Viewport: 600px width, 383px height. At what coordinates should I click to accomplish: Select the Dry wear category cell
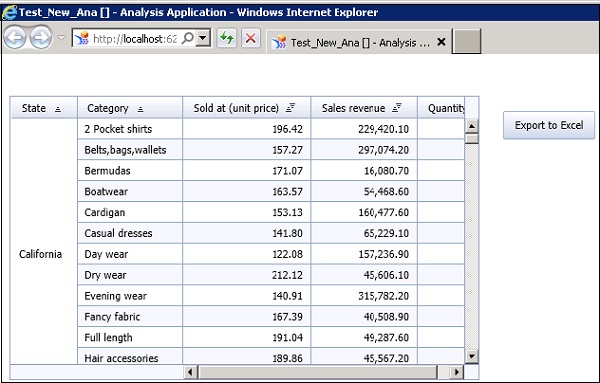[130, 275]
